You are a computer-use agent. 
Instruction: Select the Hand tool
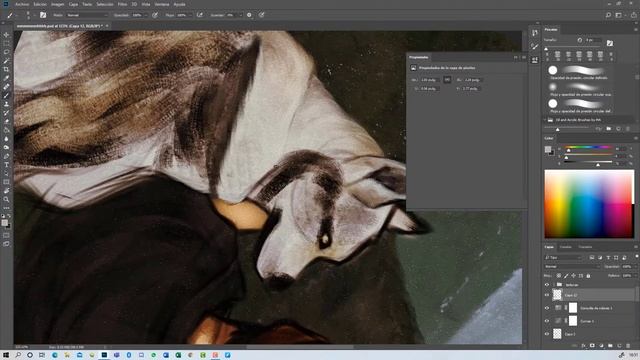6,191
